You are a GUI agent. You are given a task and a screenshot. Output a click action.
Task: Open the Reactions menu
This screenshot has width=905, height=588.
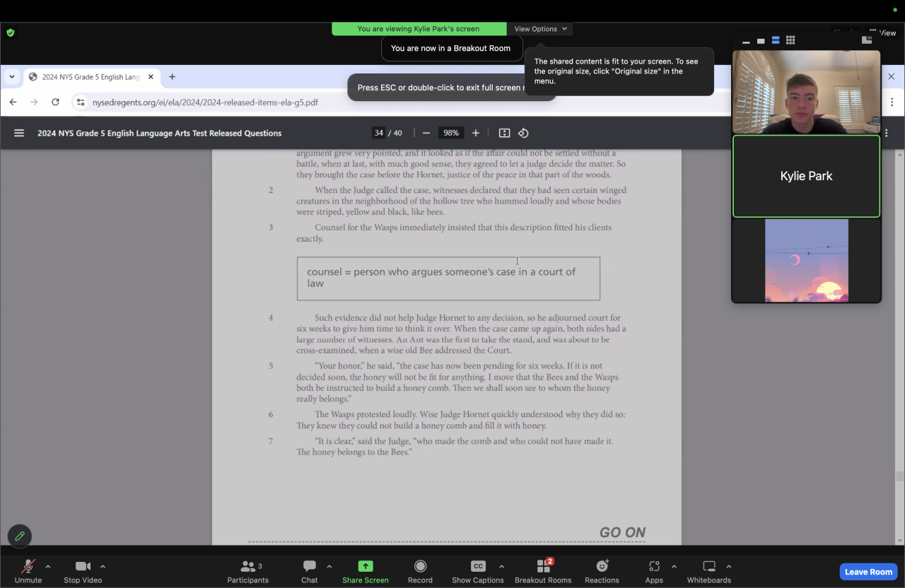602,571
